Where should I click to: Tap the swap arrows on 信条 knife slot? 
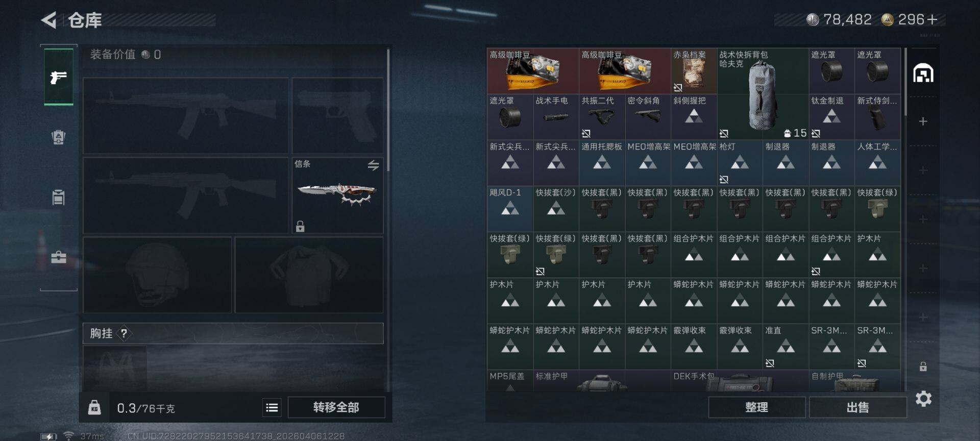point(373,165)
